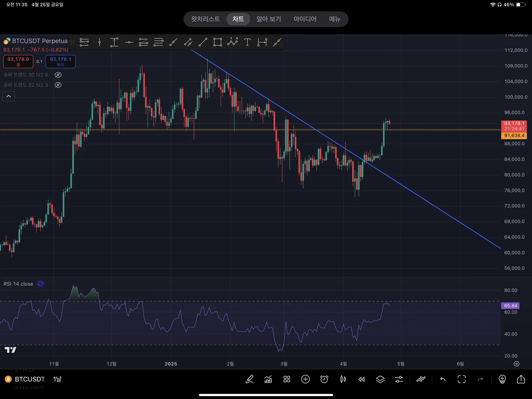Screen dimensions: 532x399
Task: Open the layers object tree icon
Action: 380,379
